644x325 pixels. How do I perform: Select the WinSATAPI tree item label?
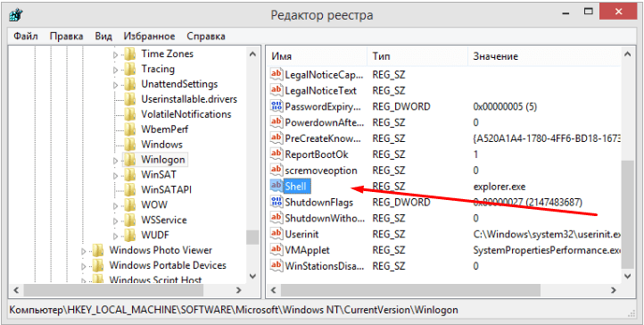click(x=166, y=190)
